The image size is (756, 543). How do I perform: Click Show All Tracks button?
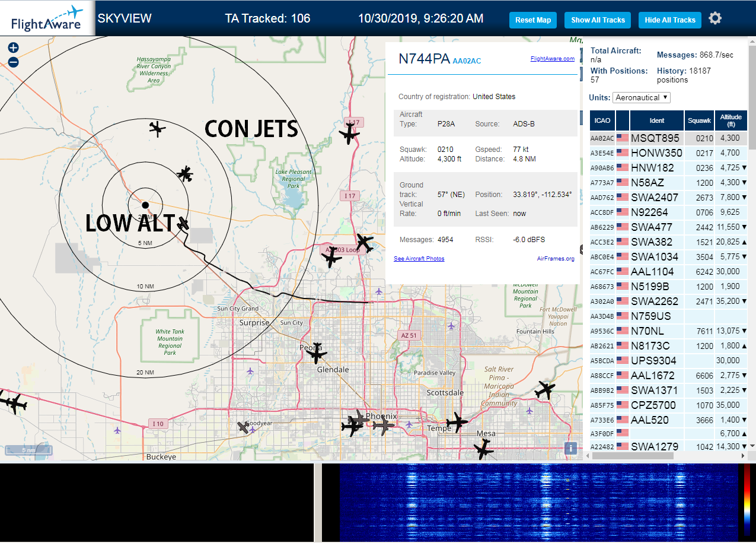point(598,20)
